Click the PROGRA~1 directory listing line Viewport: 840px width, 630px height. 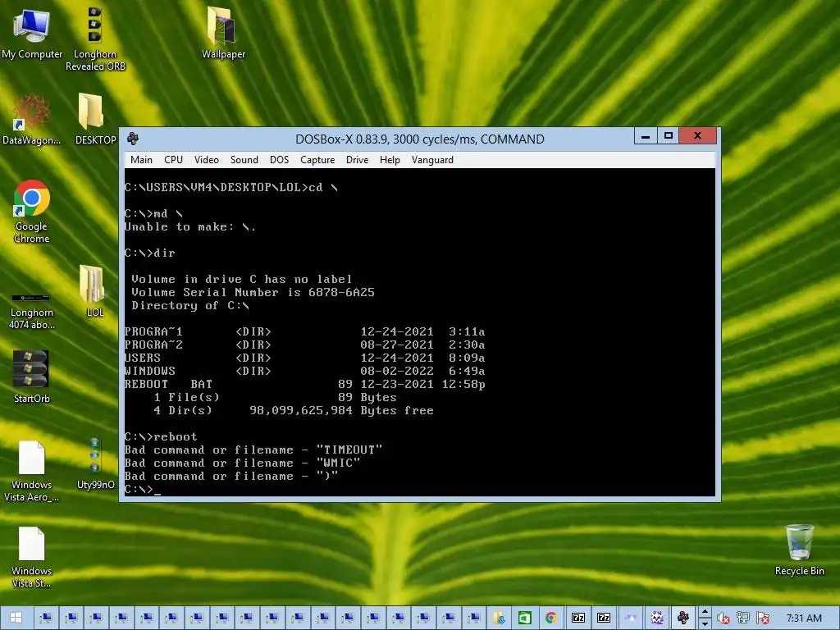click(305, 331)
